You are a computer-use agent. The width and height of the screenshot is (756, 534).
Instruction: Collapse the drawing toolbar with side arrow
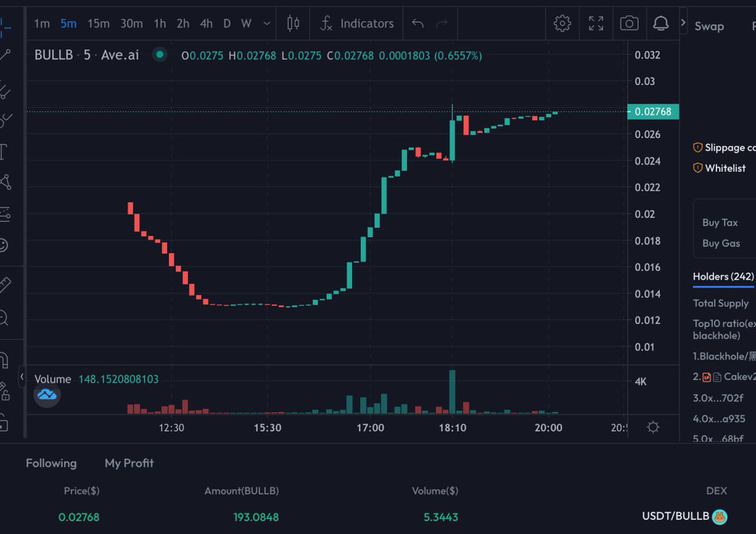pos(21,377)
